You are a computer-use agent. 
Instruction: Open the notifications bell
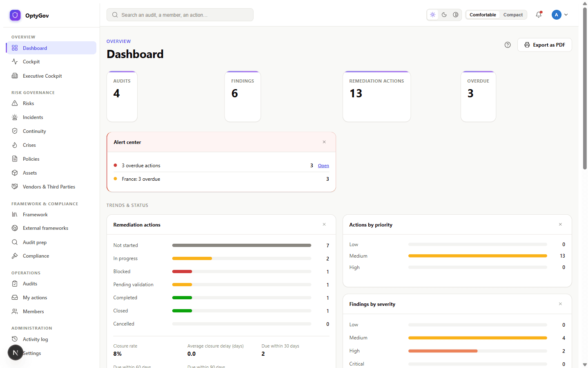pos(539,15)
